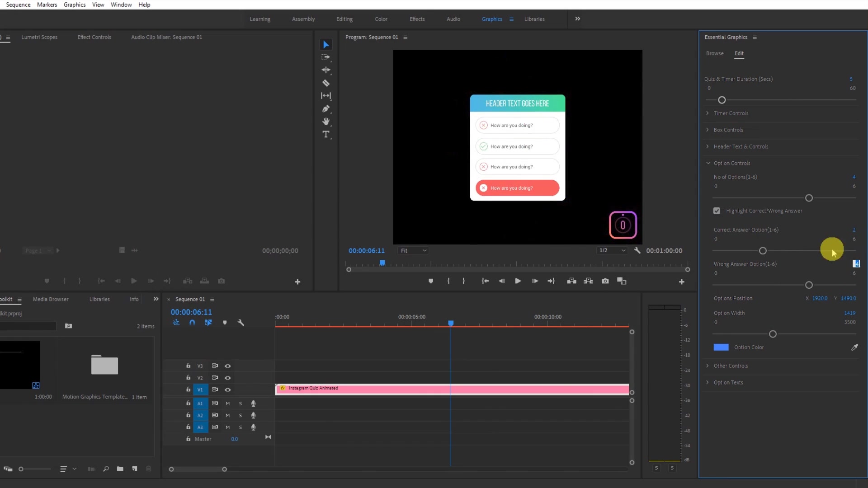The height and width of the screenshot is (488, 868).
Task: Toggle Highlight Correct/Wrong Answer checkbox
Action: [717, 211]
